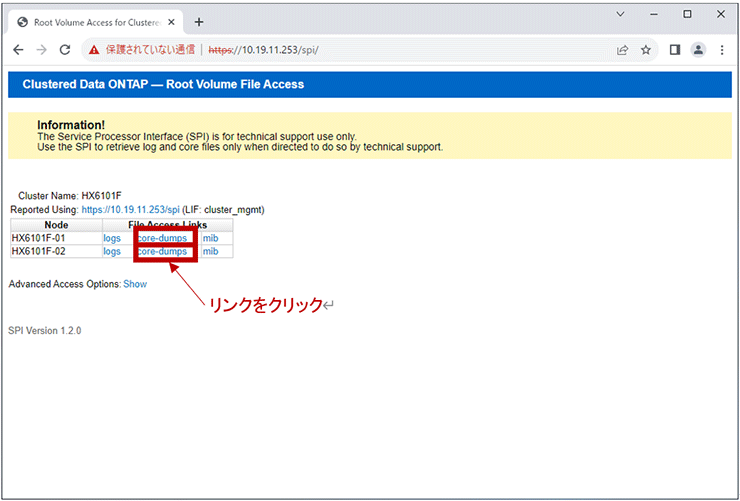Go back using the browser back arrow

pos(18,50)
